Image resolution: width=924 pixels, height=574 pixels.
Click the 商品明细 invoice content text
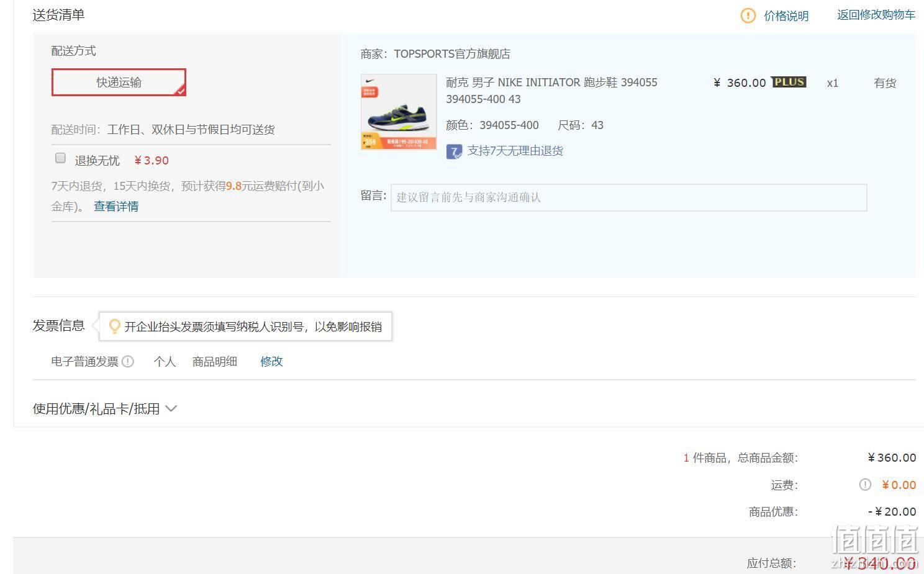pyautogui.click(x=215, y=361)
